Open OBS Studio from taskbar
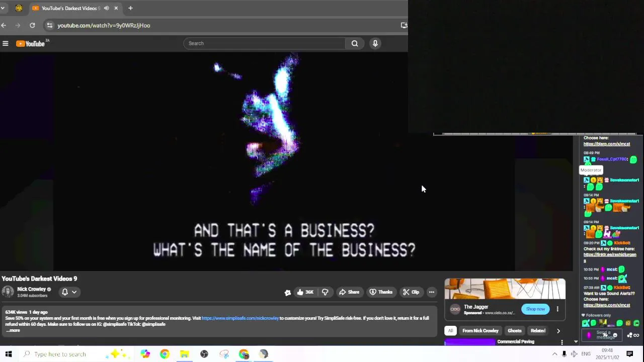Image resolution: width=644 pixels, height=362 pixels. pos(204,354)
